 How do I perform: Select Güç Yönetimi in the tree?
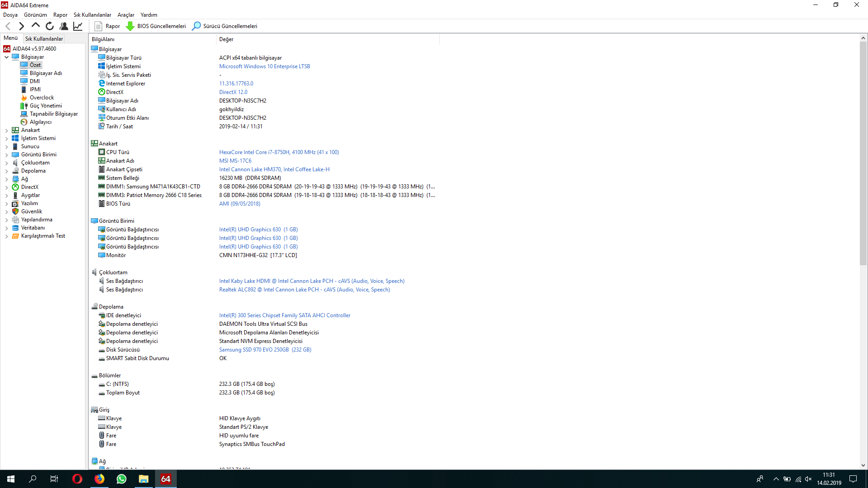[46, 106]
